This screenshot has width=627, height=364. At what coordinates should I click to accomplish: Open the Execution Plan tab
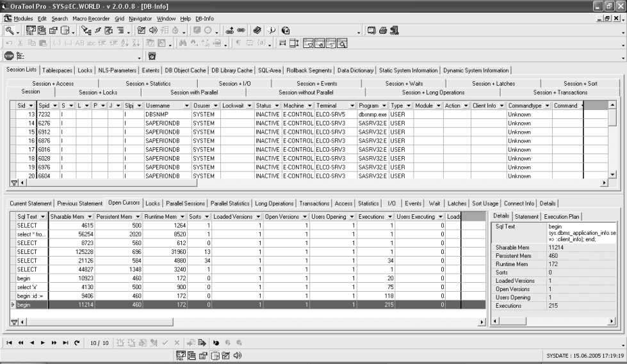pos(562,217)
